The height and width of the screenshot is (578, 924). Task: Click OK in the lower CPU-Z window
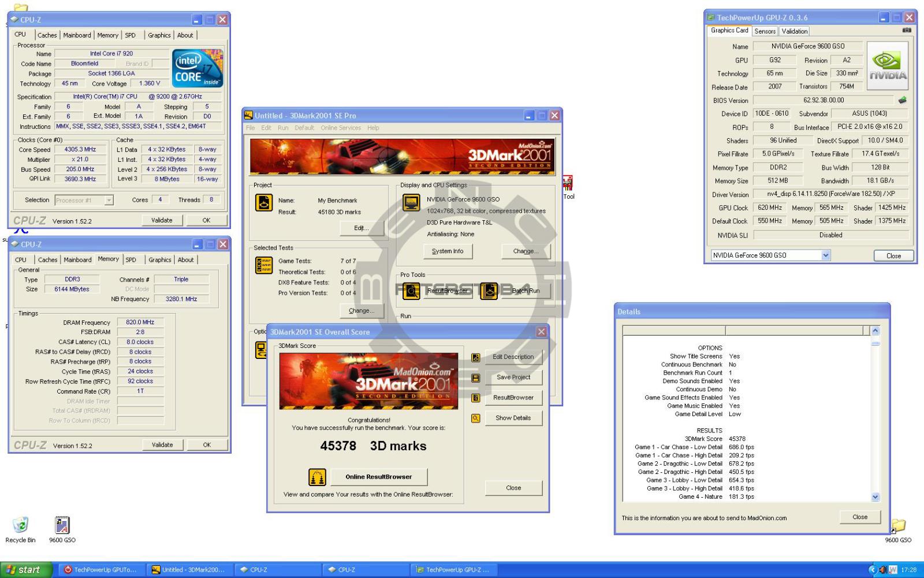coord(207,445)
